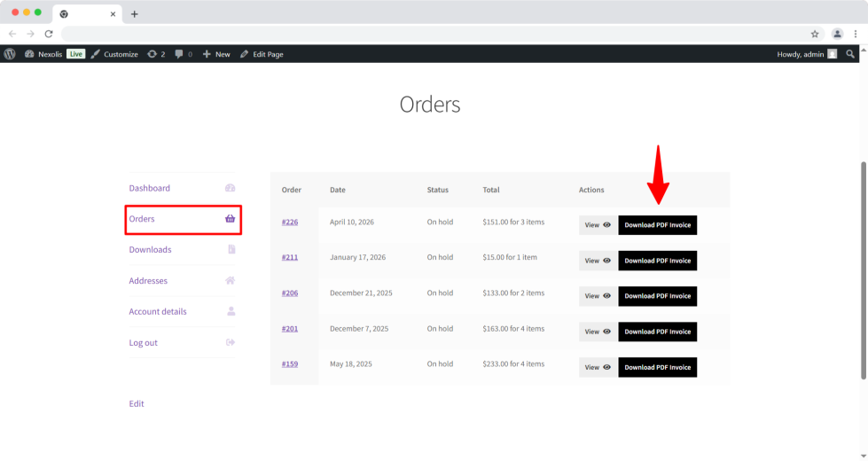View order #211 details button
The image size is (868, 461).
[x=598, y=261]
